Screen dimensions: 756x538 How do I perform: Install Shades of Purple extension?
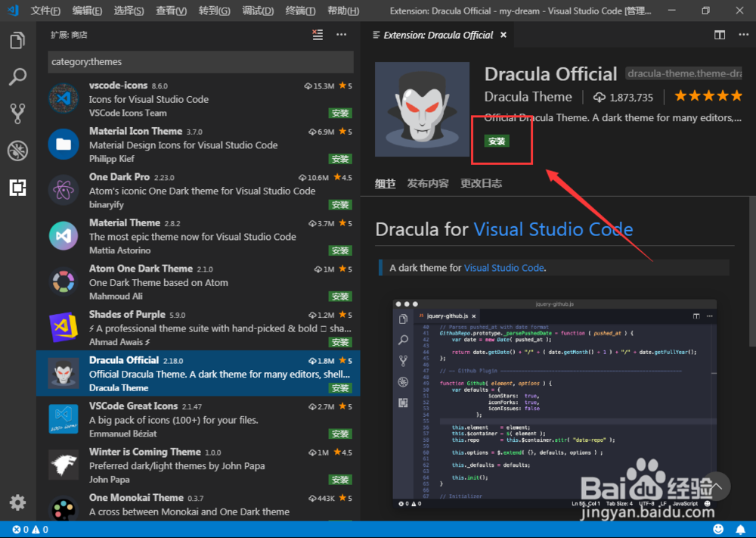pyautogui.click(x=340, y=342)
